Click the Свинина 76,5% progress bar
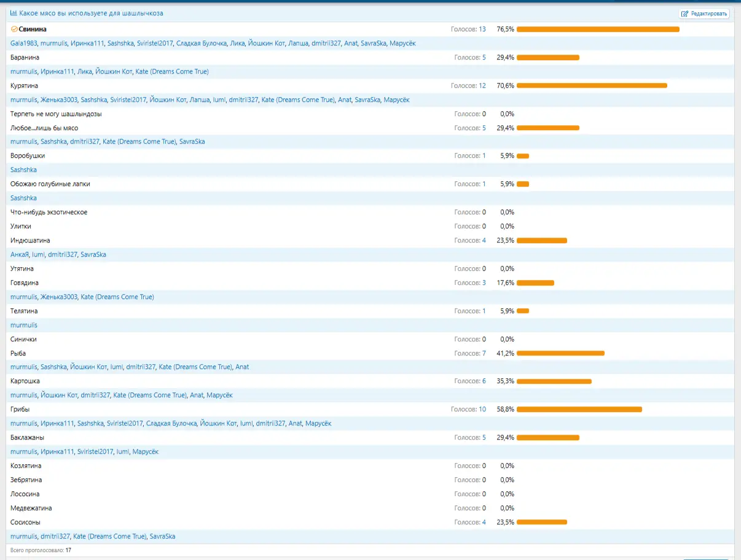 (598, 29)
